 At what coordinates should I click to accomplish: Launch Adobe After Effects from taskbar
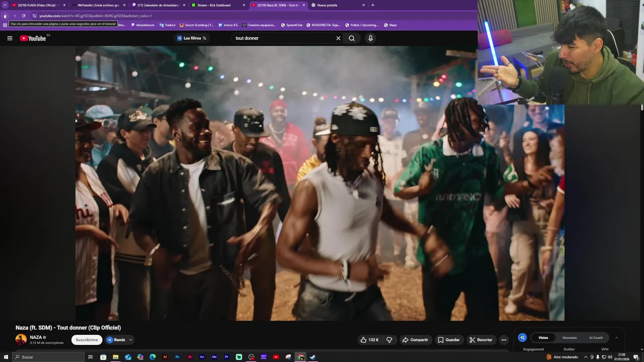(202, 357)
